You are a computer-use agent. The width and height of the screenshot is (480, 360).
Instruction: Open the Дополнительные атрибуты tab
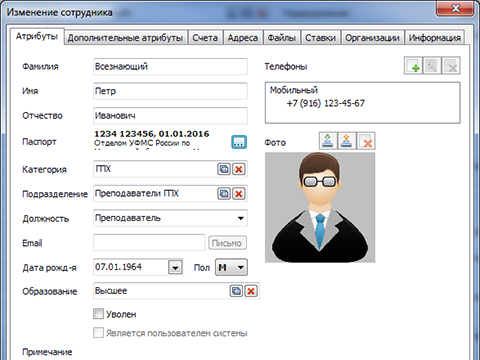coord(126,38)
